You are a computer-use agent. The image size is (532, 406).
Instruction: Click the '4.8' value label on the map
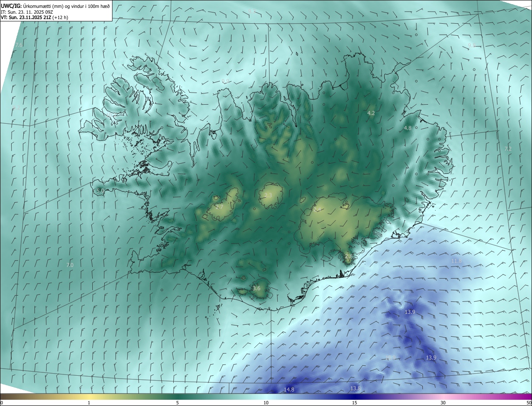pyautogui.click(x=407, y=128)
